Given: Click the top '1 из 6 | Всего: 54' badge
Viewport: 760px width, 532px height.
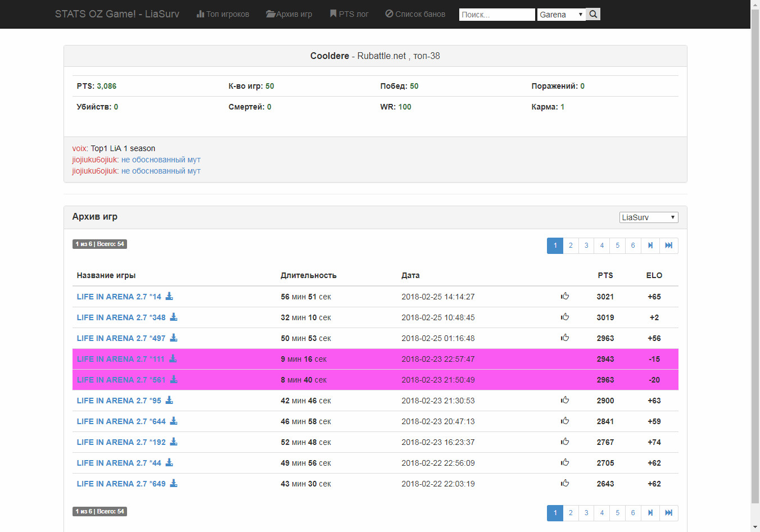Looking at the screenshot, I should click(x=99, y=244).
